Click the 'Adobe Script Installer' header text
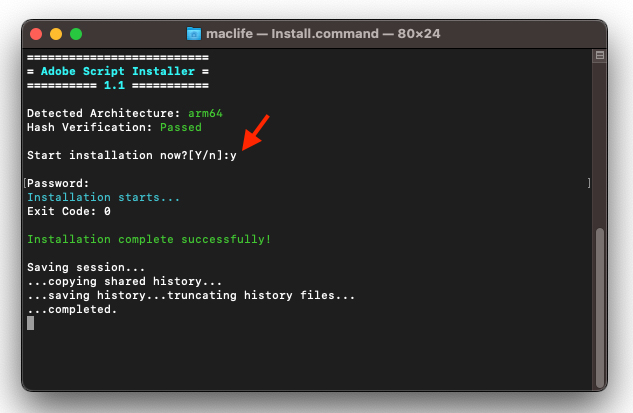The image size is (633, 413). coord(118,71)
